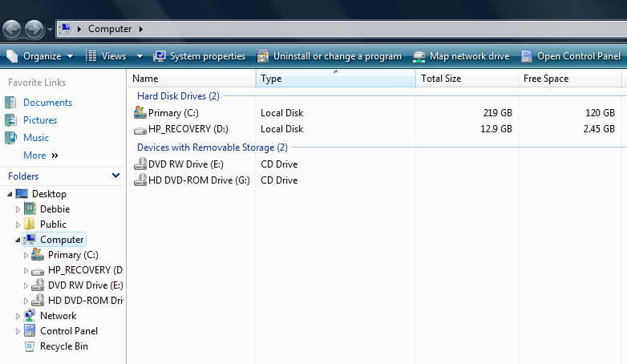
Task: Open Control Panel in the folder tree
Action: tap(69, 331)
